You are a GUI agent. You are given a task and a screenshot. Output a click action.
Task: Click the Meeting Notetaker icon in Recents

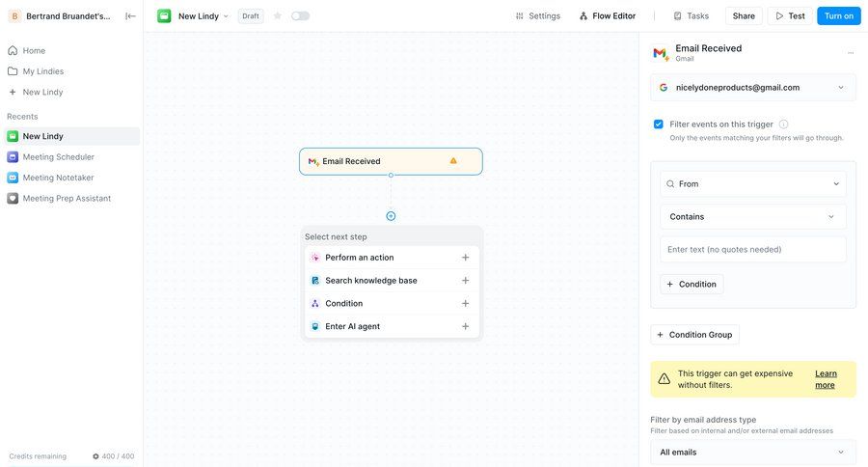(x=13, y=178)
